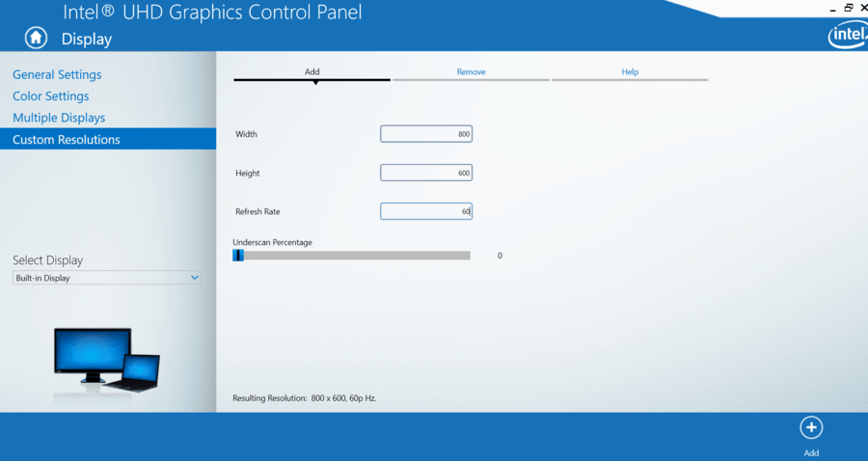Click Intel UHD Graphics Control Panel title
Image resolution: width=868 pixels, height=461 pixels.
pos(212,12)
